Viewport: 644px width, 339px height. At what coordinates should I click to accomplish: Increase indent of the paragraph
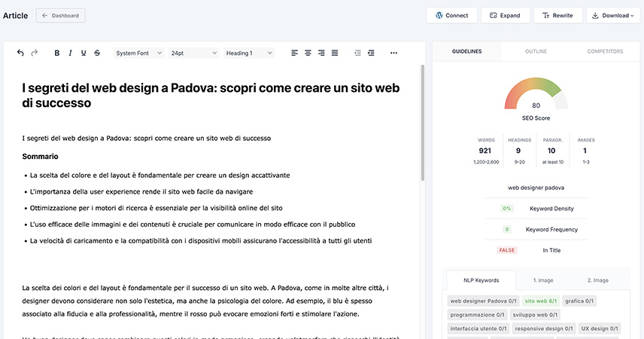(x=370, y=53)
